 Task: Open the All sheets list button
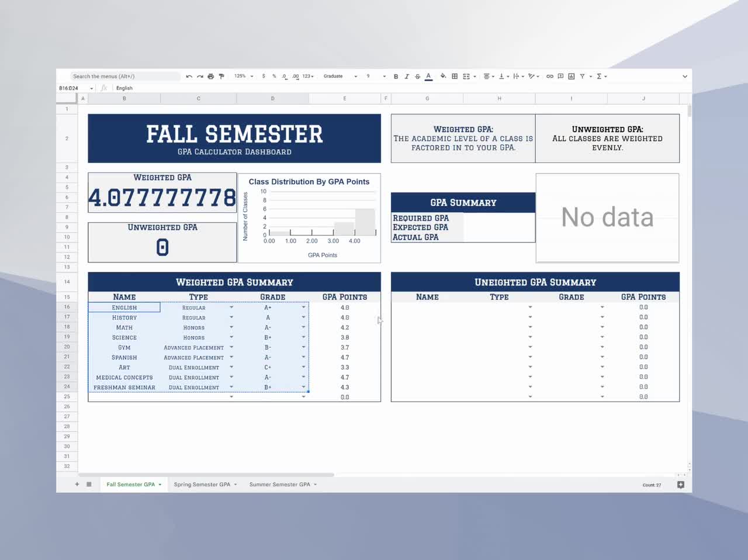tap(89, 484)
